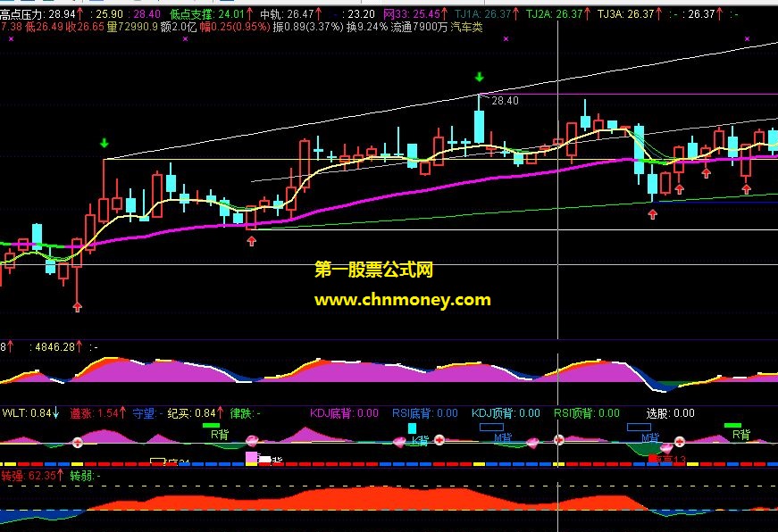778x532 pixels.
Task: Click the red up arrow under the cyan candle at the green trendline
Action: 652,214
